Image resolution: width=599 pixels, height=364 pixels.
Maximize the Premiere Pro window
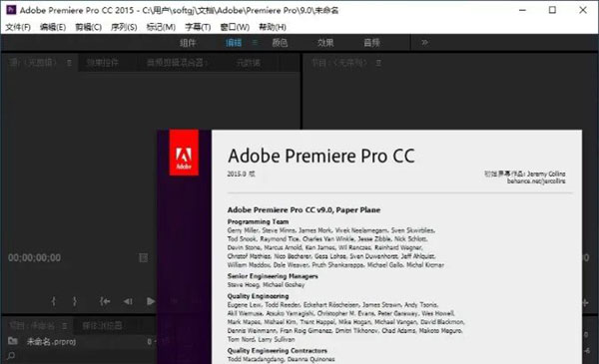point(552,10)
